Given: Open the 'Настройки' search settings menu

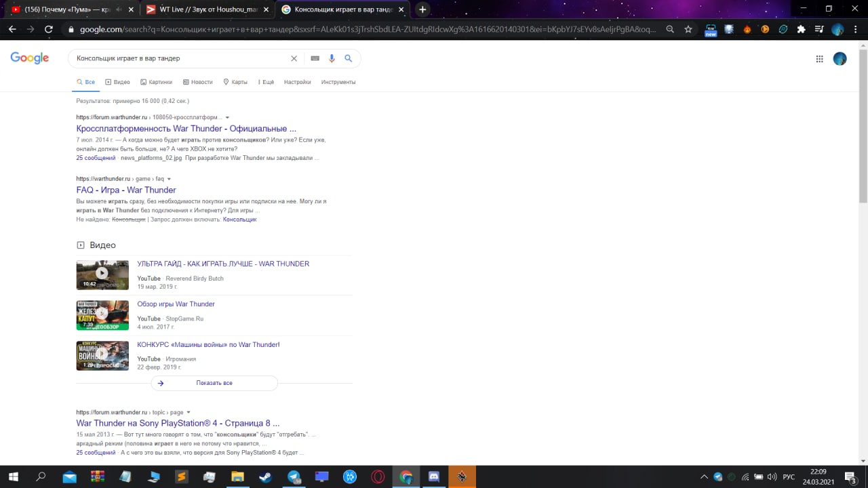Looking at the screenshot, I should point(297,82).
